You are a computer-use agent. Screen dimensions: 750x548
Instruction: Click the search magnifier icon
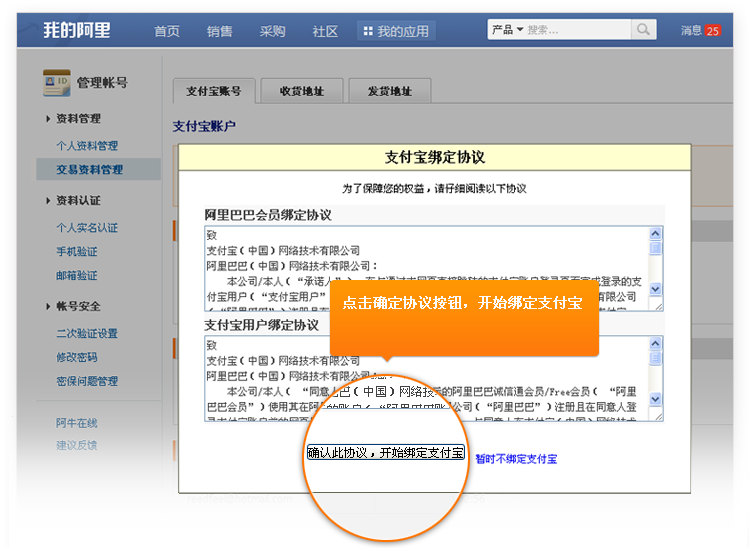point(643,30)
